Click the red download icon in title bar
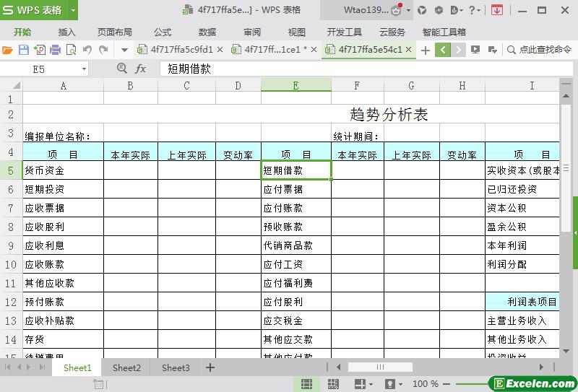The width and height of the screenshot is (578, 392). [x=497, y=10]
